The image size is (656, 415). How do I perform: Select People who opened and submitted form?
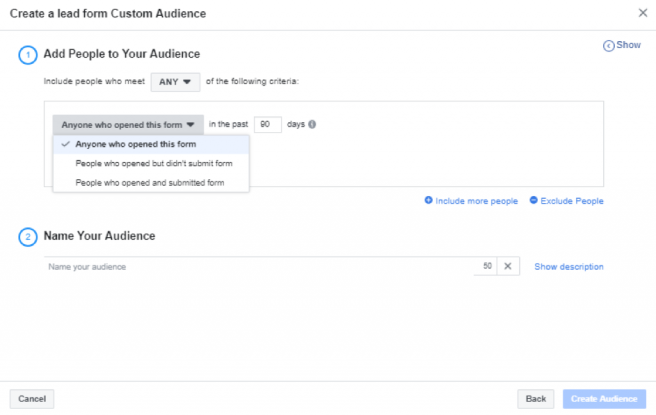point(151,183)
